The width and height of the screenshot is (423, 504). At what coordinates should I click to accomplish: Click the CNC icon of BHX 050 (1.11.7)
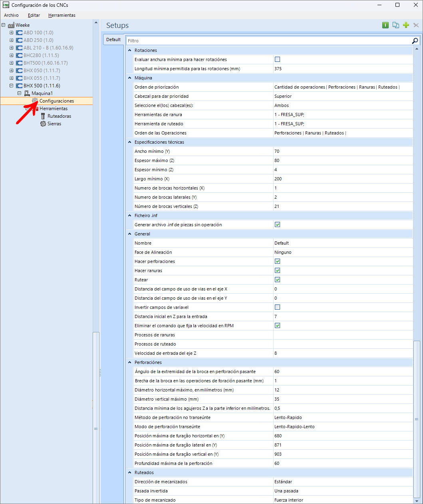pos(19,71)
